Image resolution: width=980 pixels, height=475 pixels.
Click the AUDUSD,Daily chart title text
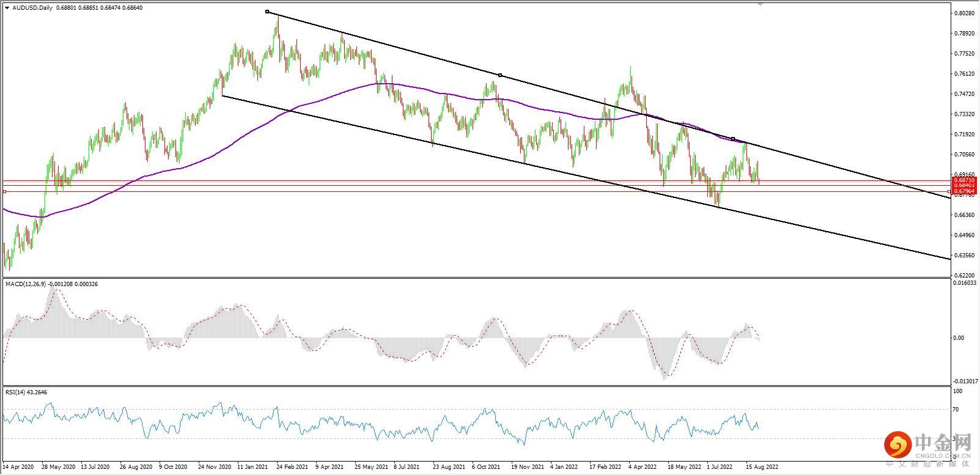tap(32, 7)
